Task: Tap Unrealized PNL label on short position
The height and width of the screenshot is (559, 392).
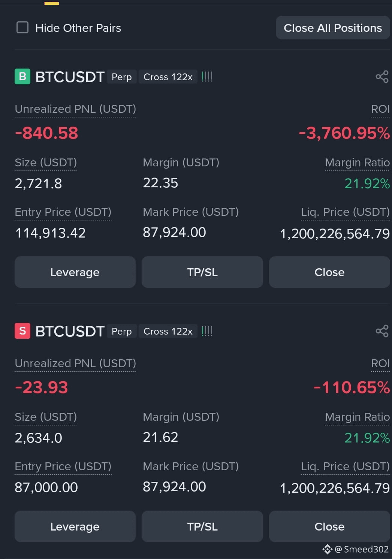Action: coord(75,363)
